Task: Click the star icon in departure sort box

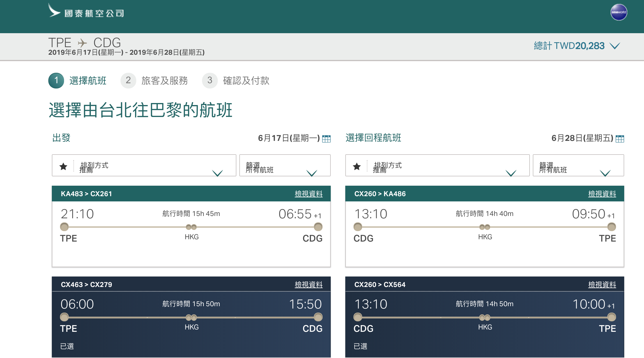Action: [63, 166]
